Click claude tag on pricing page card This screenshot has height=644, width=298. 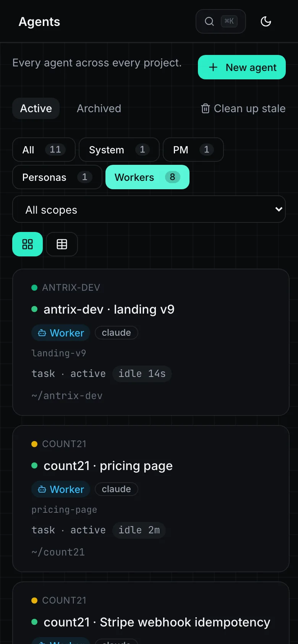pos(117,489)
